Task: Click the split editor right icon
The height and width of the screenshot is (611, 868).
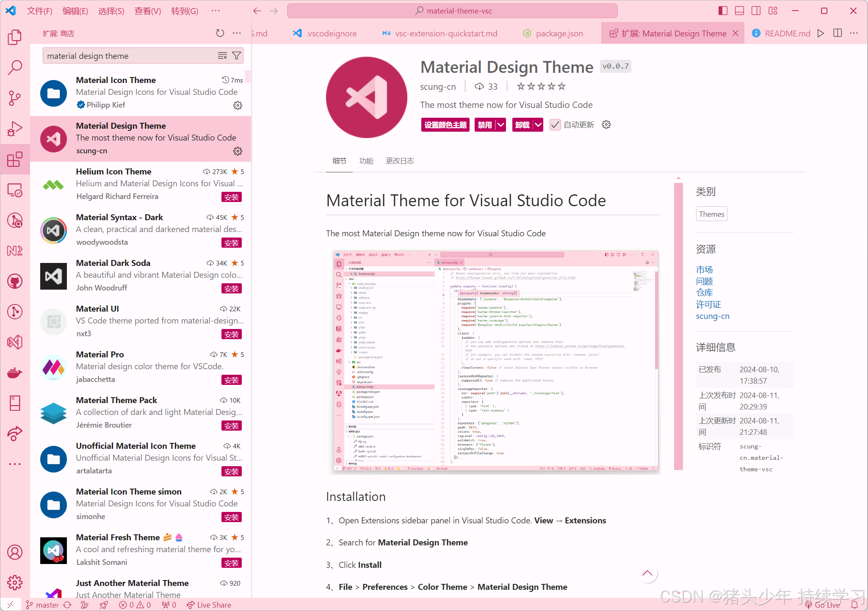Action: click(x=838, y=33)
